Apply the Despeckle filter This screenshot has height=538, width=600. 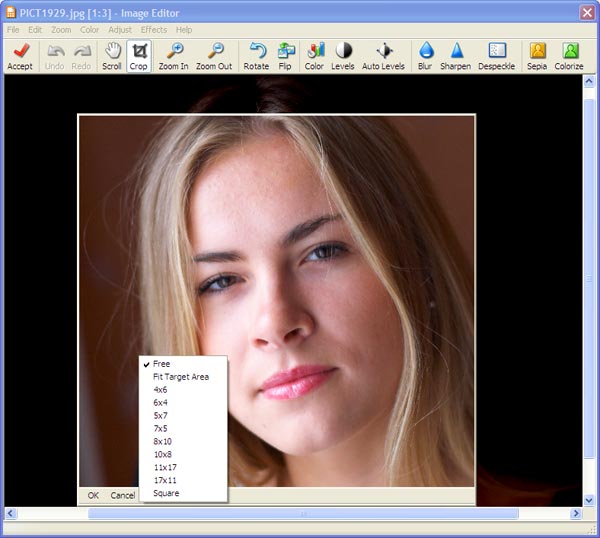tap(497, 57)
